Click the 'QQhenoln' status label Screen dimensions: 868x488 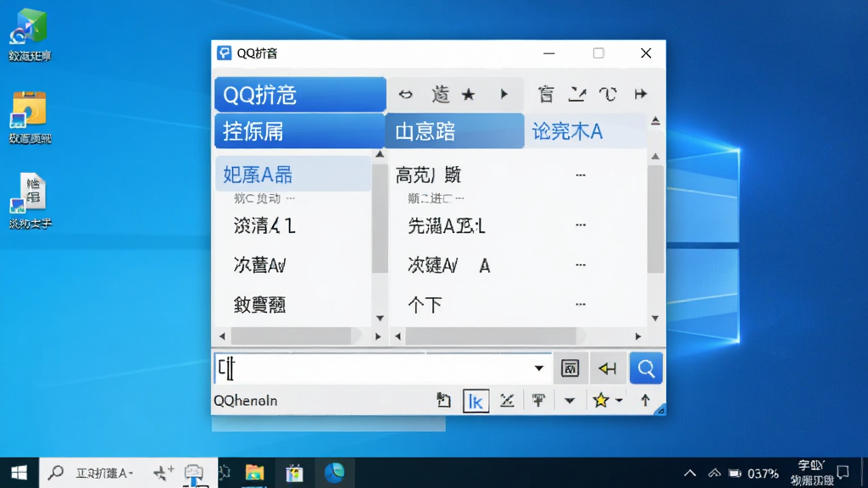click(x=246, y=401)
